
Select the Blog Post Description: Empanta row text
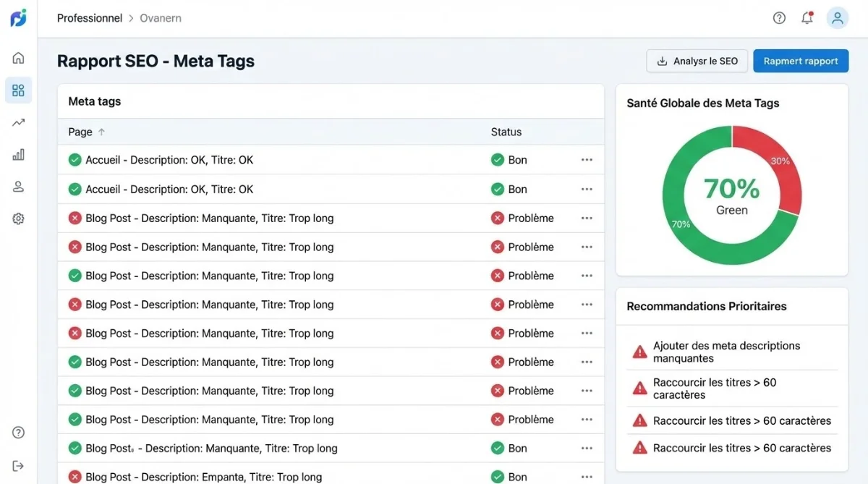point(204,477)
